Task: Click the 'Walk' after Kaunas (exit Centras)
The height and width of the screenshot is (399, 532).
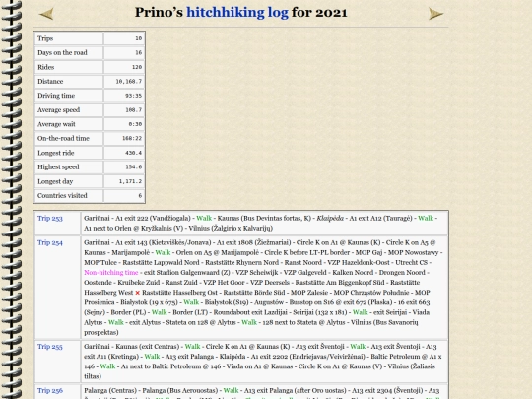Action: tap(192, 347)
